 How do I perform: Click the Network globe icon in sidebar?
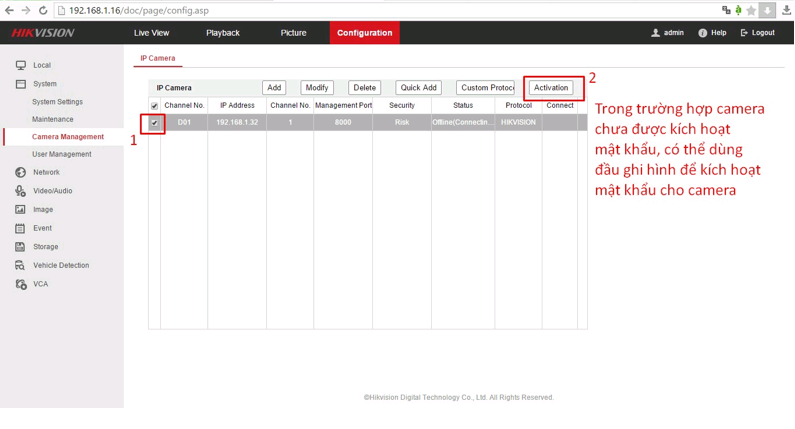(20, 172)
